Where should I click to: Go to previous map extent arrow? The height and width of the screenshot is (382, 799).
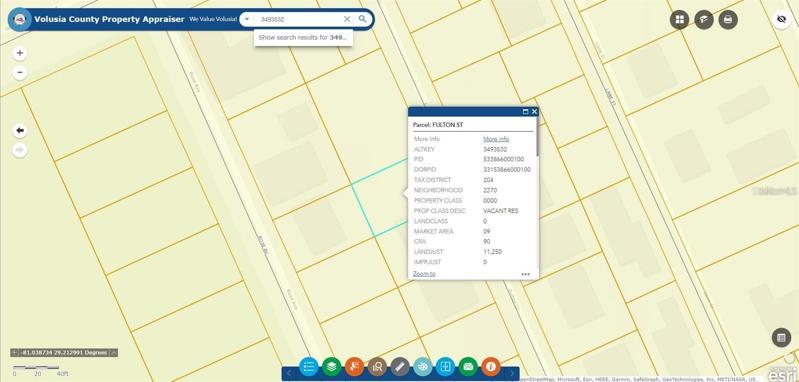20,131
